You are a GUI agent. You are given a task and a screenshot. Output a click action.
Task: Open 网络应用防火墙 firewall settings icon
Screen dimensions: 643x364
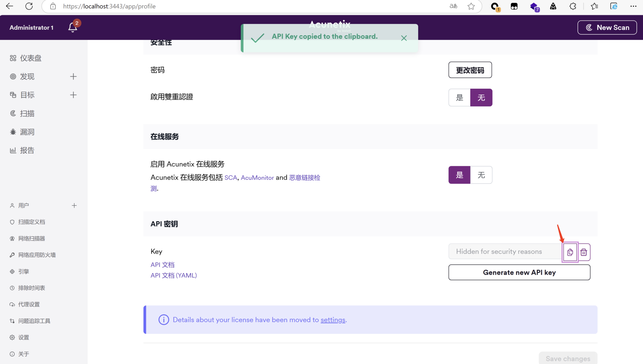pyautogui.click(x=12, y=255)
